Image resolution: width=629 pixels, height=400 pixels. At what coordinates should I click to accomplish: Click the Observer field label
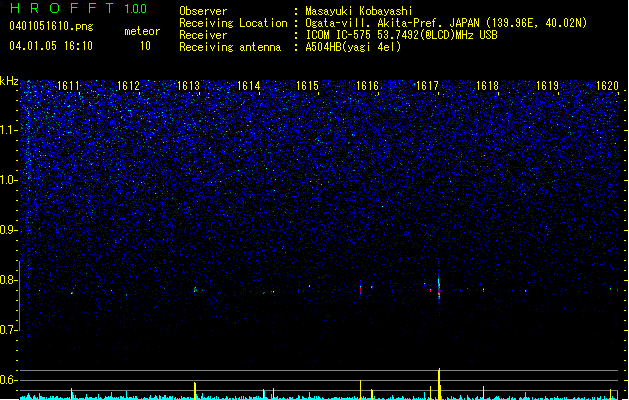tap(203, 11)
